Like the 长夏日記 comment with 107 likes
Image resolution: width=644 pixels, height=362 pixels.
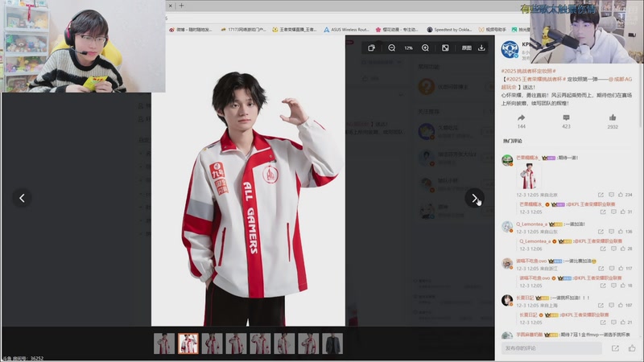click(621, 306)
